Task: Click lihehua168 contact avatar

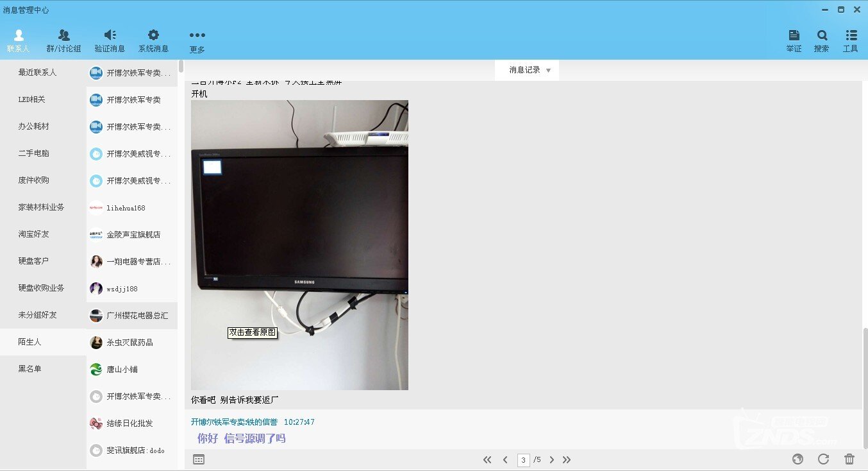Action: pyautogui.click(x=96, y=208)
